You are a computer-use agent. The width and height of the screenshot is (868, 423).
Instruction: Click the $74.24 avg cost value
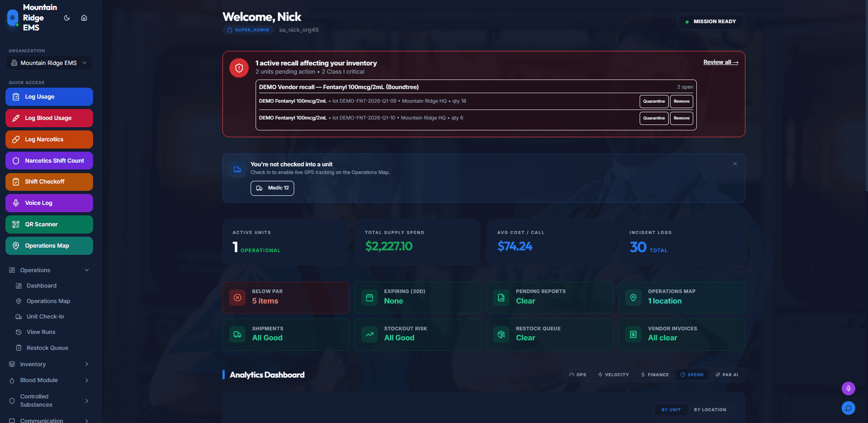coord(515,246)
